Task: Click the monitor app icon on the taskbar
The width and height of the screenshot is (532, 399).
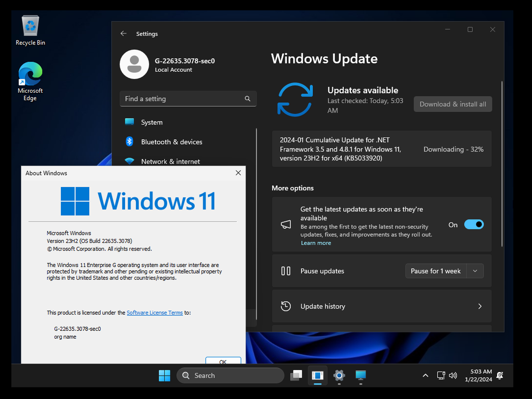Action: (360, 376)
